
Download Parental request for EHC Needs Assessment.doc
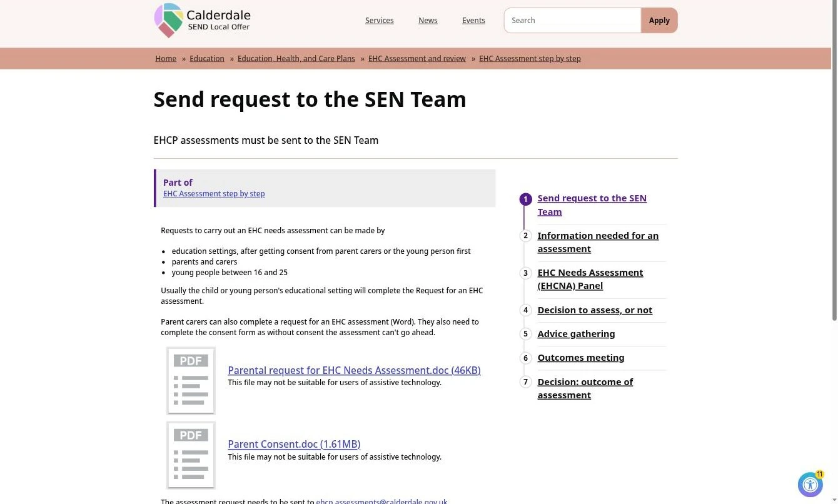coord(354,370)
